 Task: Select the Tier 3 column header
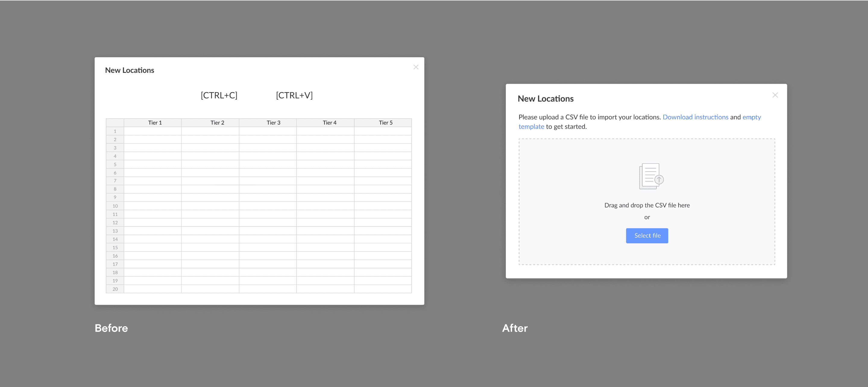(x=273, y=123)
